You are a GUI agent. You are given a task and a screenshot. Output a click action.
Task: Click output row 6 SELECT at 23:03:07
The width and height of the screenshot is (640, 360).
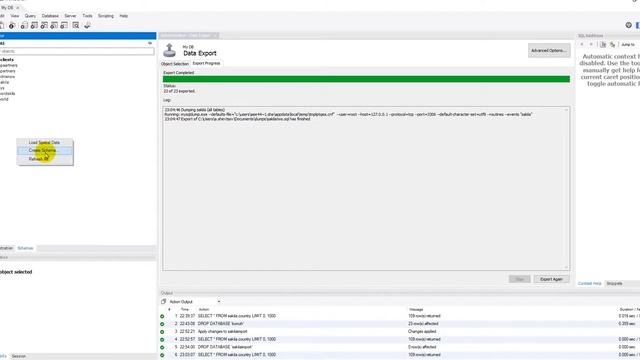400,355
